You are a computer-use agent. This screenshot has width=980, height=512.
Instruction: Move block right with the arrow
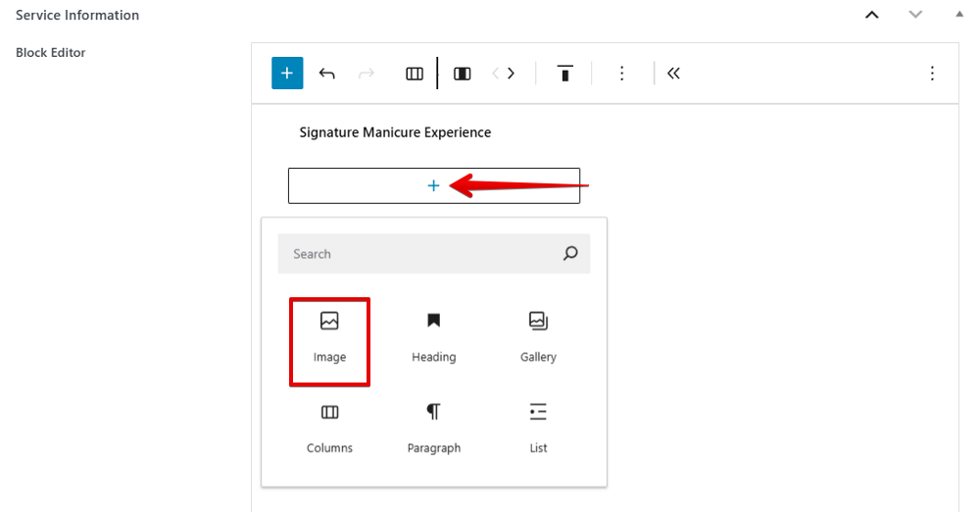coord(512,74)
